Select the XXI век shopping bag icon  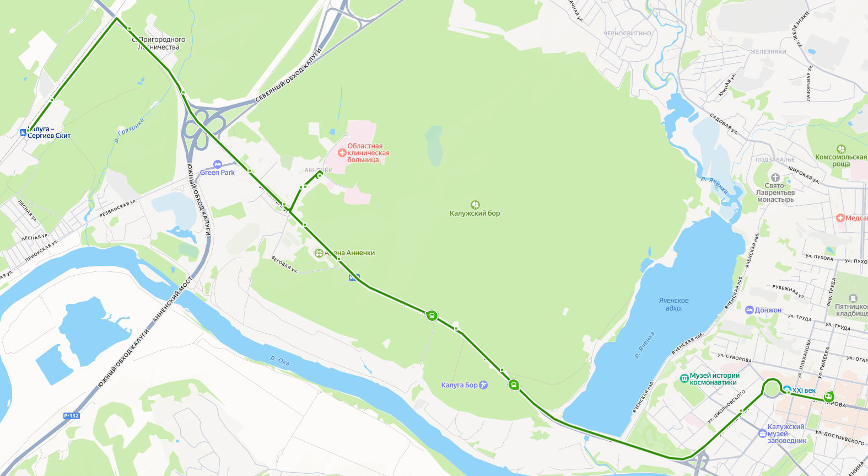[787, 390]
